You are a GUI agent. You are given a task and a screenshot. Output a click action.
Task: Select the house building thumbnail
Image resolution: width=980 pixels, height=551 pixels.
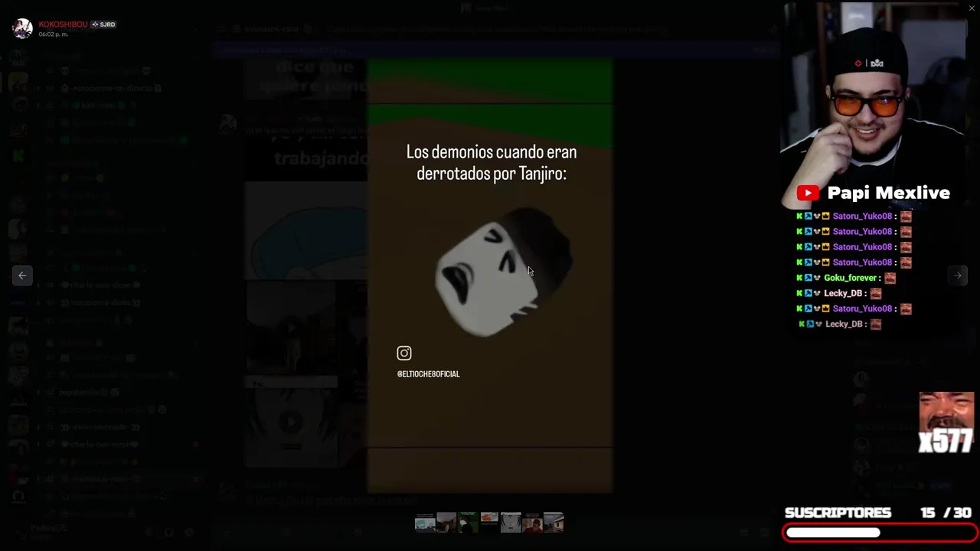pyautogui.click(x=554, y=523)
